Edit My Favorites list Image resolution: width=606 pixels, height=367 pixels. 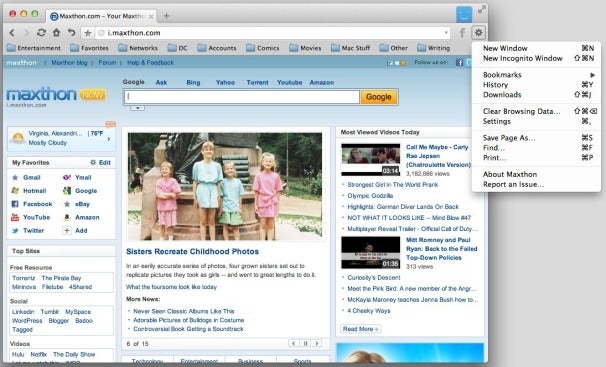100,163
